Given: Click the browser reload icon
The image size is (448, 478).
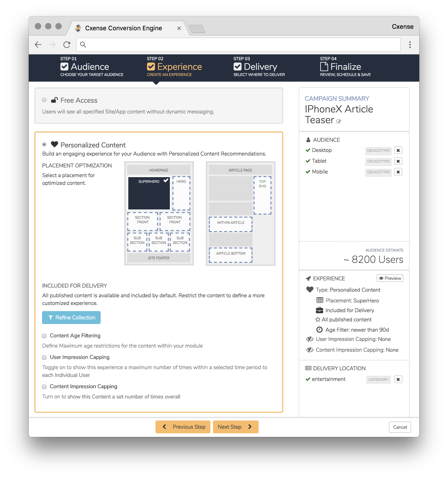Looking at the screenshot, I should 67,45.
